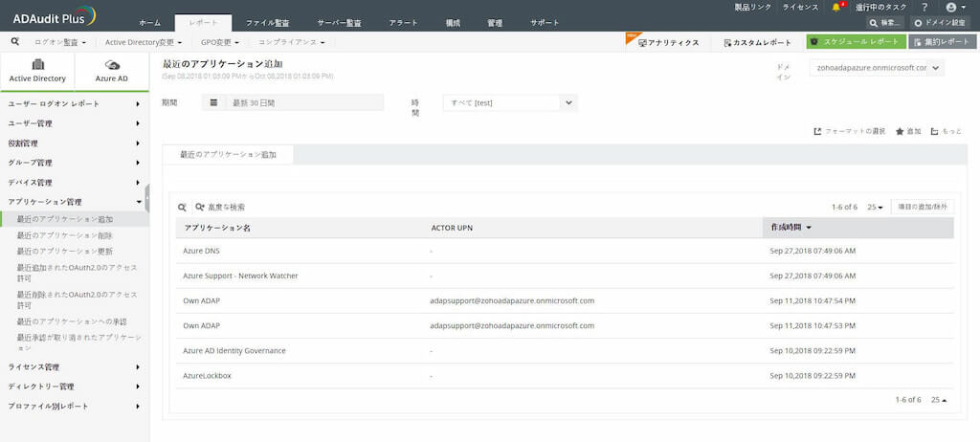The image size is (980, 442).
Task: Collapse the sidebar using the handle
Action: 146,197
